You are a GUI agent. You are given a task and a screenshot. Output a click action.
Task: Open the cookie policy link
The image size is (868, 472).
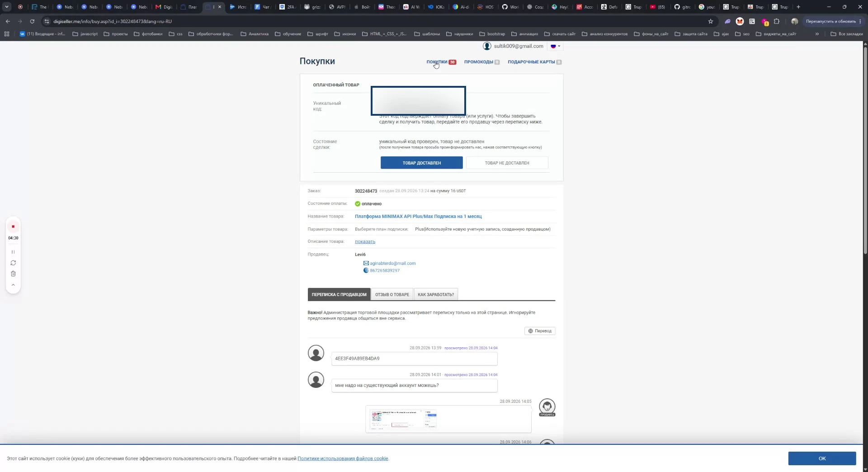point(343,458)
